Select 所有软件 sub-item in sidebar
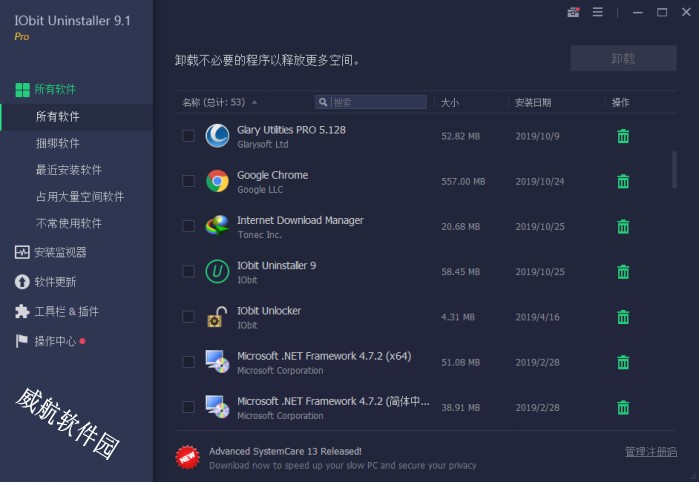 [x=76, y=117]
